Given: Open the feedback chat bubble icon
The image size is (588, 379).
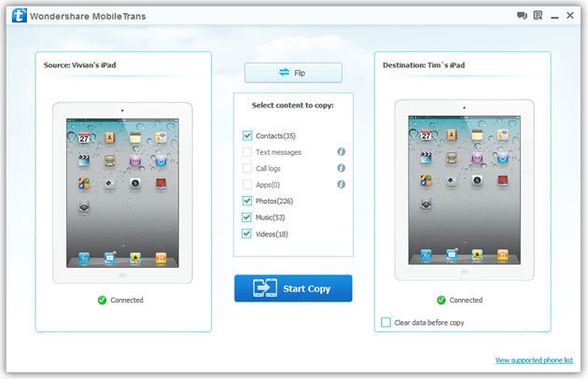Looking at the screenshot, I should [522, 15].
